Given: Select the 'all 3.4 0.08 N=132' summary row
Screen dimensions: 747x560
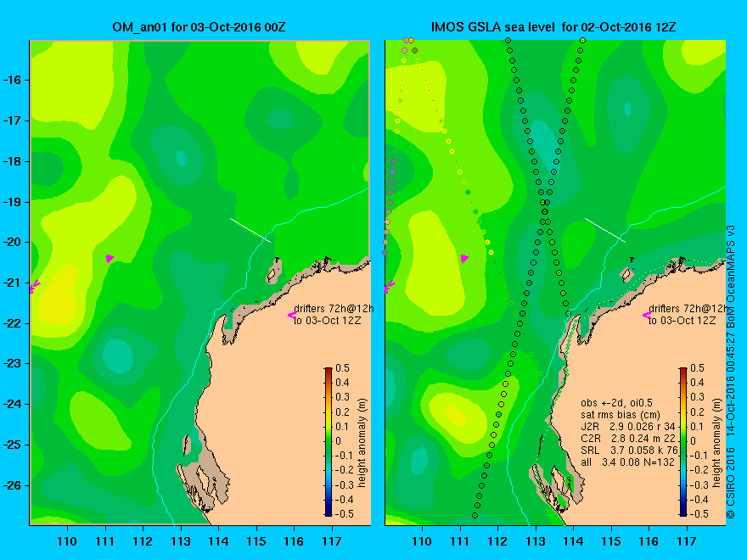Looking at the screenshot, I should [x=627, y=462].
